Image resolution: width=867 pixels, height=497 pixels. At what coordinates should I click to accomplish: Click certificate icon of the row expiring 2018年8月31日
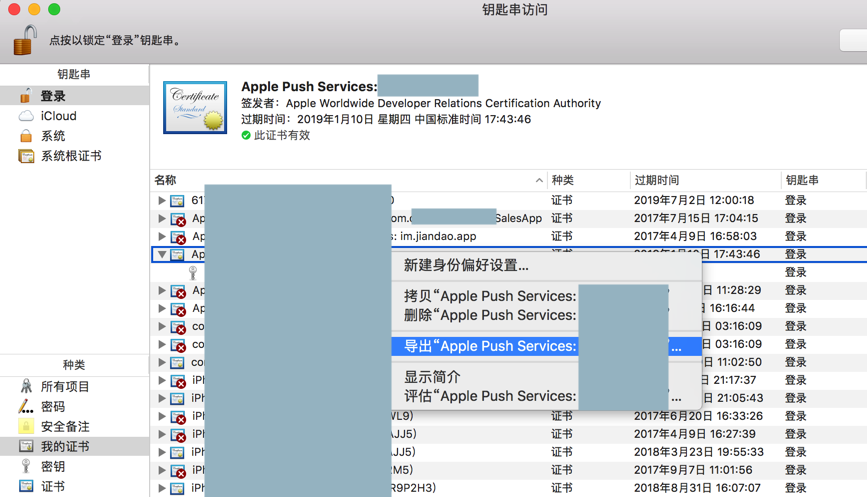tap(177, 488)
